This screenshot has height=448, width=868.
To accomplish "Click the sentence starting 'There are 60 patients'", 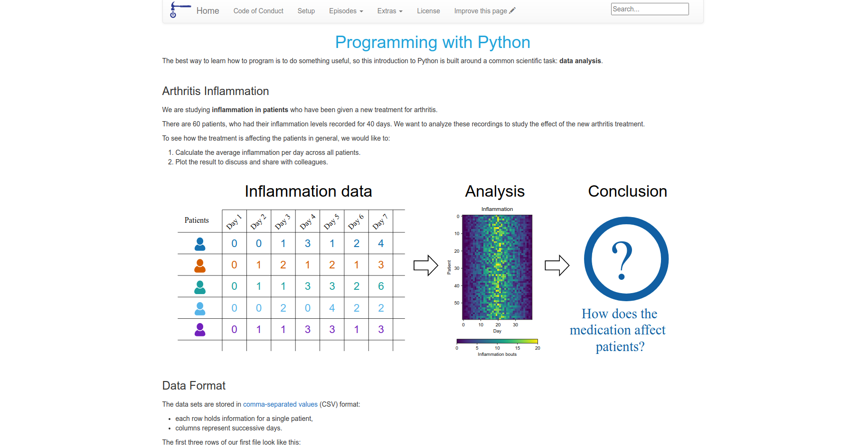I will click(x=403, y=124).
